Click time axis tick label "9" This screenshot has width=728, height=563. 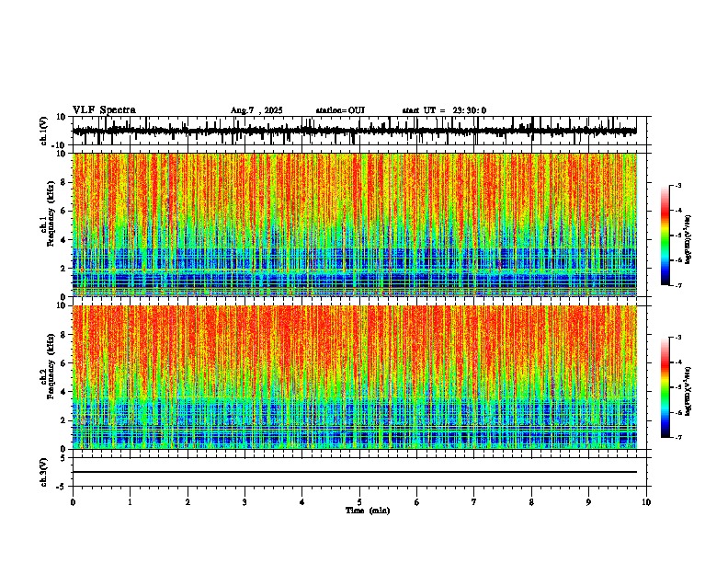click(588, 502)
